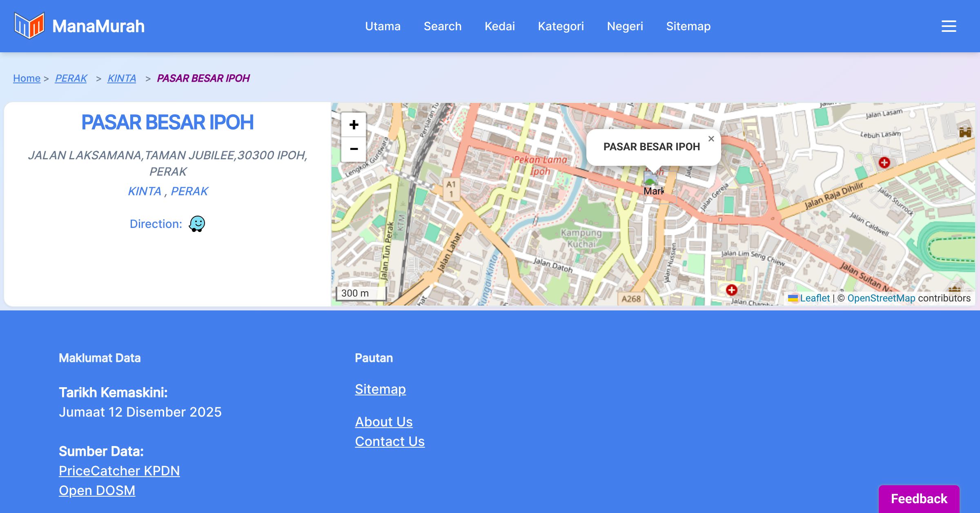Visit the Open DOSM link

97,490
